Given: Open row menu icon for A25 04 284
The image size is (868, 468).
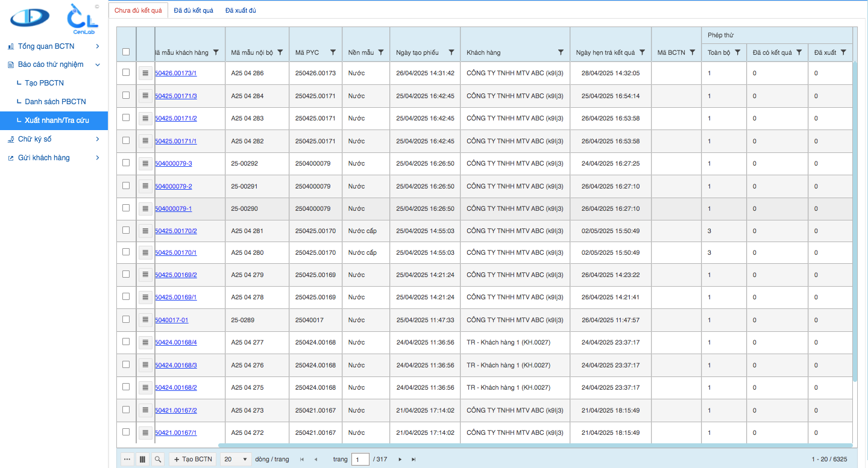Looking at the screenshot, I should (x=145, y=96).
